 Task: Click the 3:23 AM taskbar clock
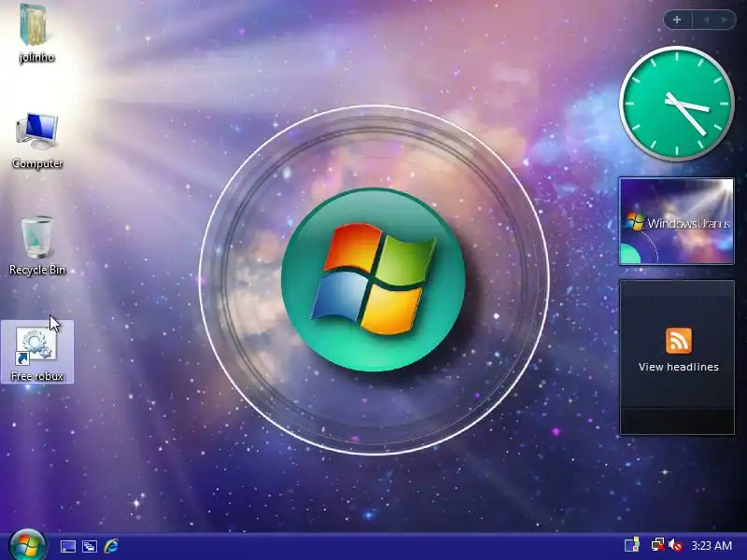click(712, 545)
